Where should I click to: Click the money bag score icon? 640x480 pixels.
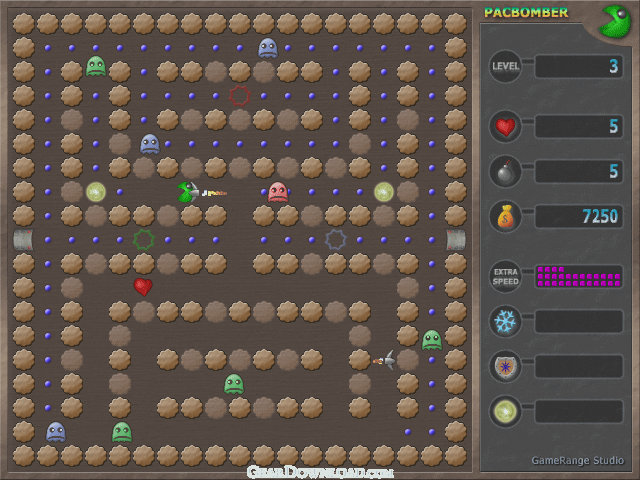[505, 216]
